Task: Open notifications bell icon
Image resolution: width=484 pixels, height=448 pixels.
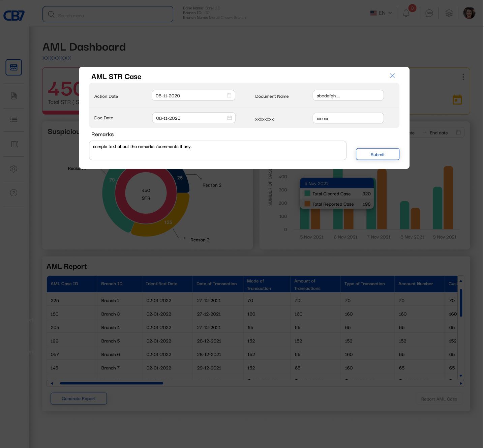Action: pyautogui.click(x=406, y=13)
